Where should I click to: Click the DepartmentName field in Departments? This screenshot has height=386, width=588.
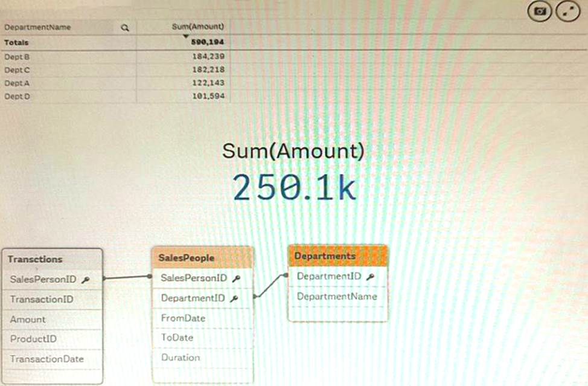[x=337, y=297]
